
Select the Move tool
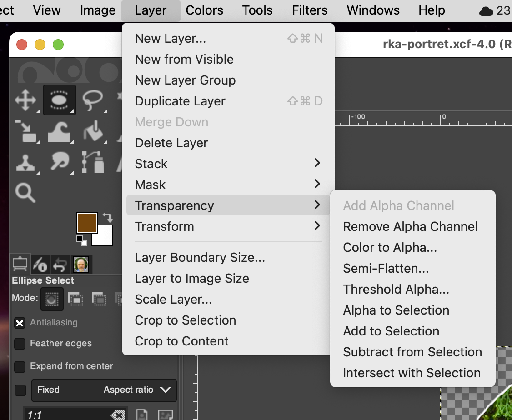25,99
